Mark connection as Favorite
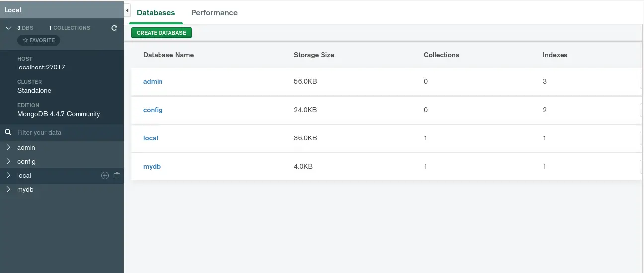 [39, 40]
